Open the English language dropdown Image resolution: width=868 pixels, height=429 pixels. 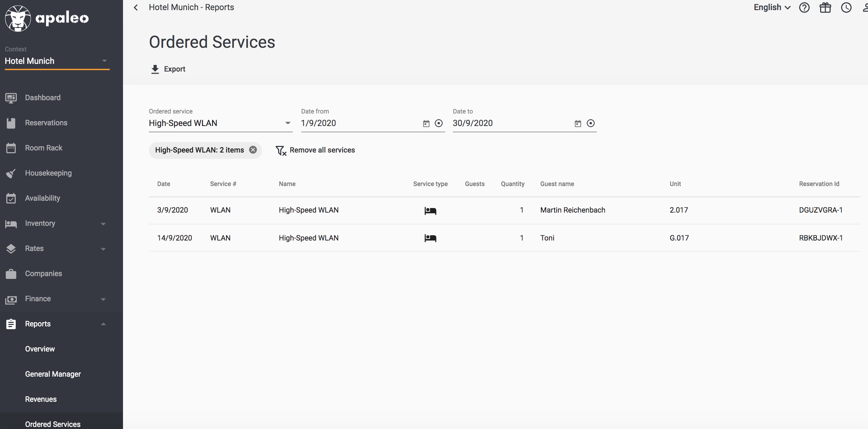pos(772,7)
